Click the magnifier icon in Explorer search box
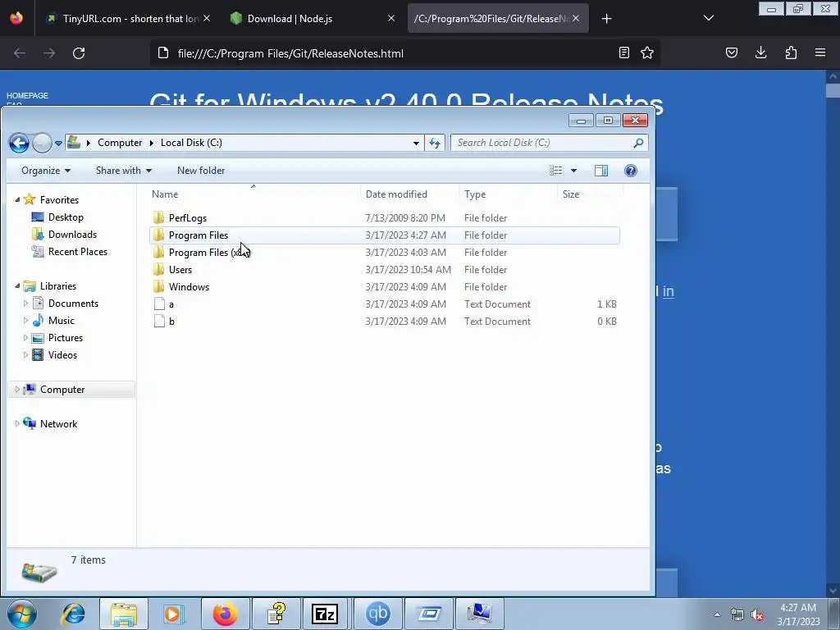The image size is (840, 630). click(638, 143)
